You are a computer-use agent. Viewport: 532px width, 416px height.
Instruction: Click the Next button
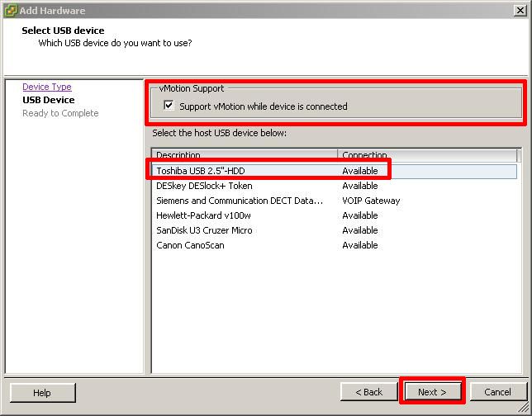(432, 392)
